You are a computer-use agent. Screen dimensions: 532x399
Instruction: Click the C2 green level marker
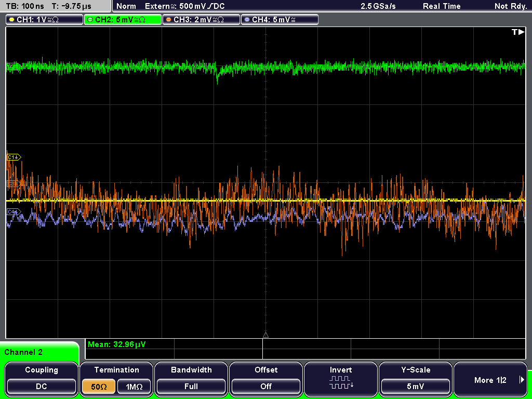coord(13,66)
